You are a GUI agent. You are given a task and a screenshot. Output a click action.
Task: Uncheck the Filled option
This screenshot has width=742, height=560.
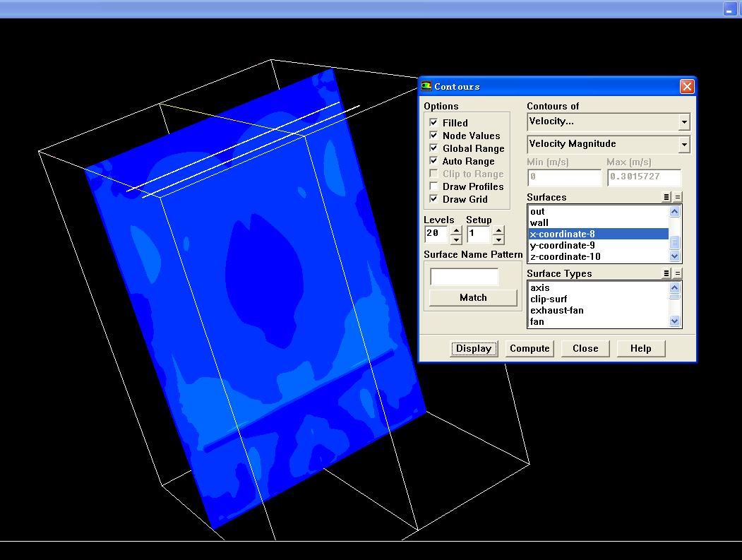(x=433, y=123)
